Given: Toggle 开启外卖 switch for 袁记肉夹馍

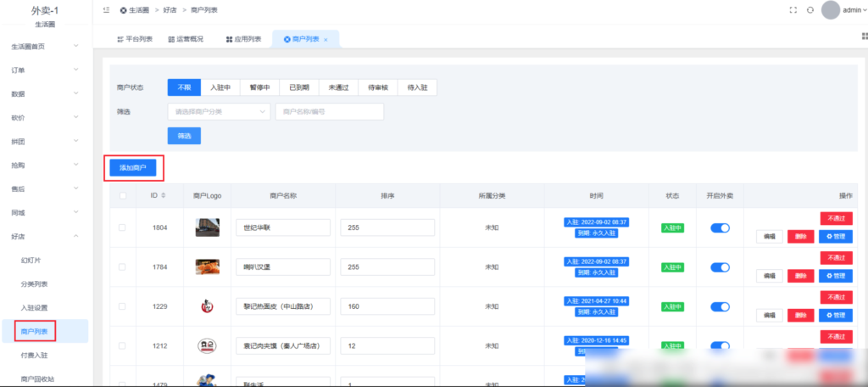Looking at the screenshot, I should [x=721, y=346].
